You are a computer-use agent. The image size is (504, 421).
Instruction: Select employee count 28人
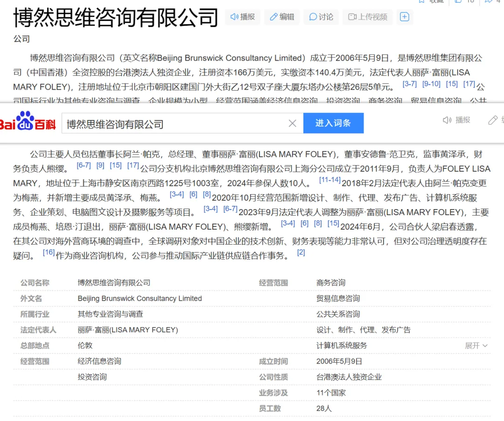click(x=324, y=409)
